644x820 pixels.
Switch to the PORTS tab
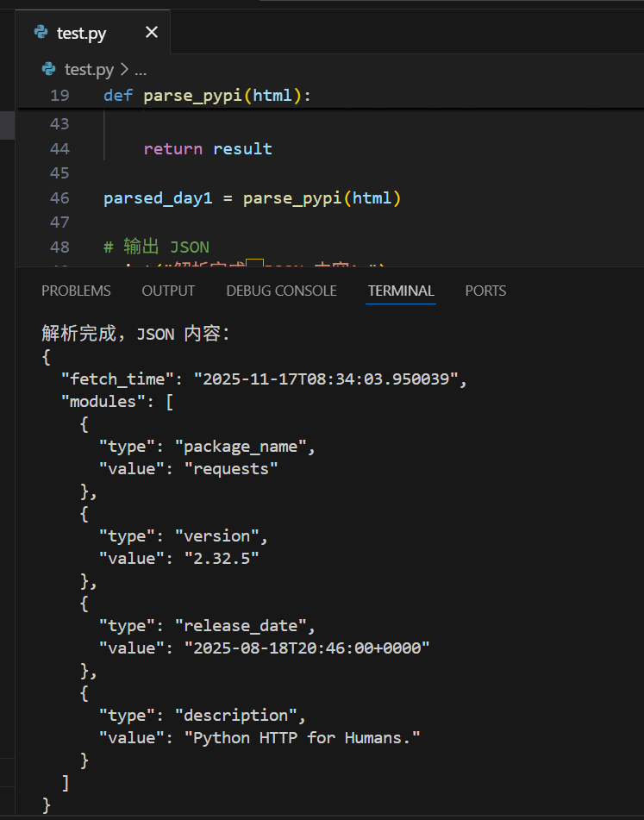(485, 291)
